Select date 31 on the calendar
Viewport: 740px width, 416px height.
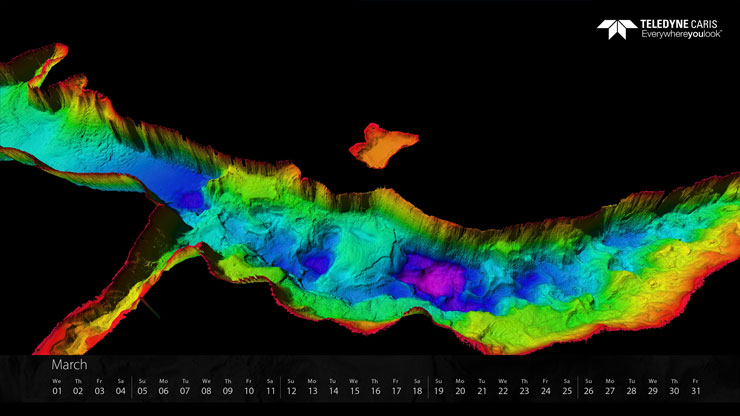[x=695, y=391]
